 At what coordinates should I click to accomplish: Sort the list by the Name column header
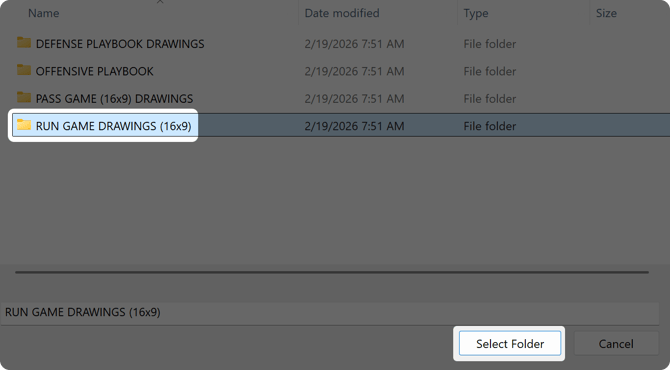click(x=44, y=13)
